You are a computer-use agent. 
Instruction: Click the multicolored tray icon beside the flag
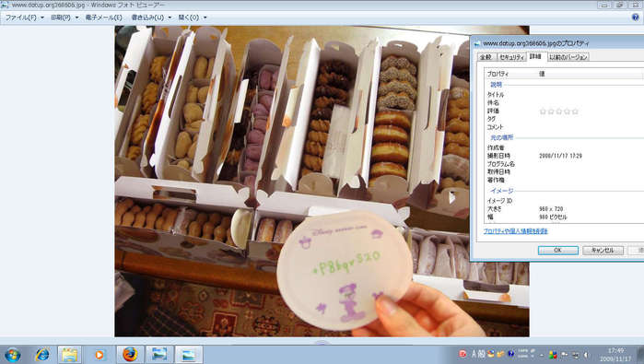[553, 354]
